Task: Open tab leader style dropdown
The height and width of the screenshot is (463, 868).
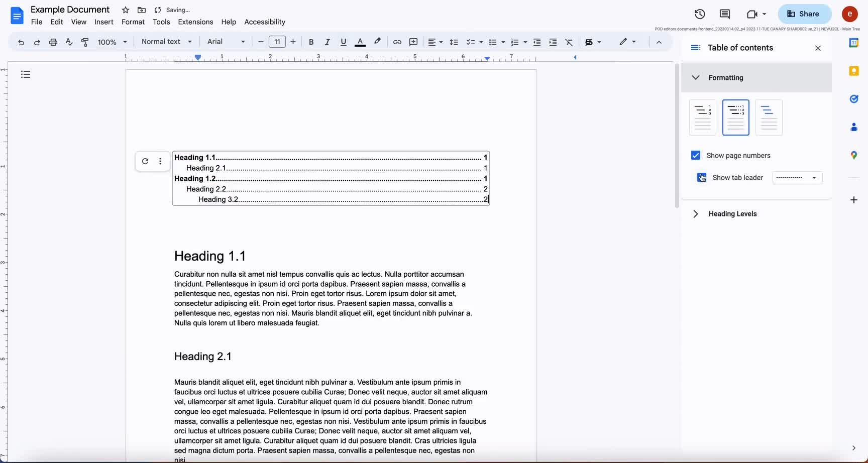Action: click(797, 177)
